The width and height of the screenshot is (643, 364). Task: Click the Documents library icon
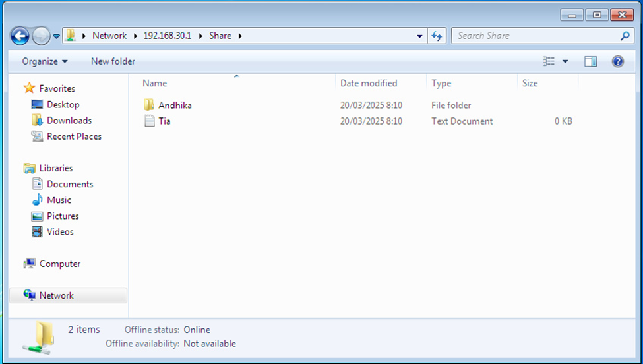(37, 183)
